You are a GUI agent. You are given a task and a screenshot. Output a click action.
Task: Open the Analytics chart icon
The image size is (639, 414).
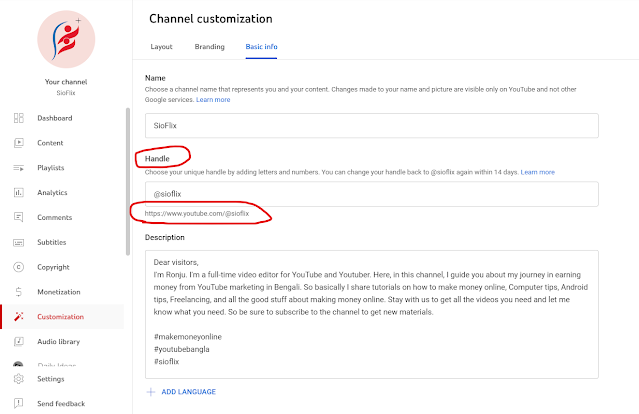[x=19, y=193]
